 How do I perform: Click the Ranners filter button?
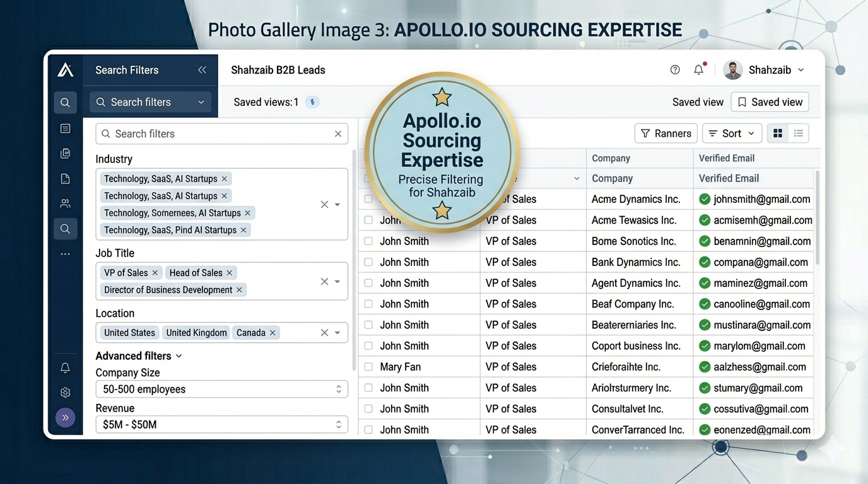666,134
